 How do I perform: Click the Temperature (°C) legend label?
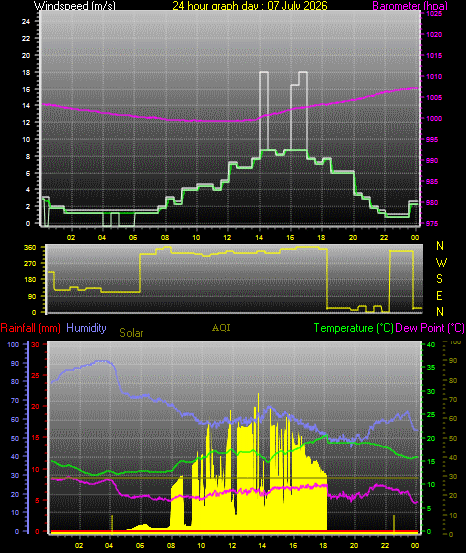(353, 328)
